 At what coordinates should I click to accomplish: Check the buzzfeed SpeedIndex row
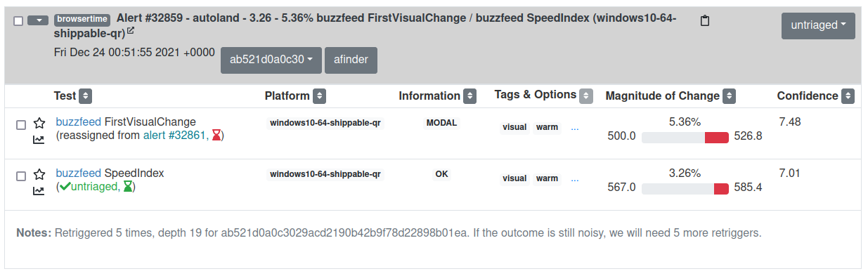(21, 176)
